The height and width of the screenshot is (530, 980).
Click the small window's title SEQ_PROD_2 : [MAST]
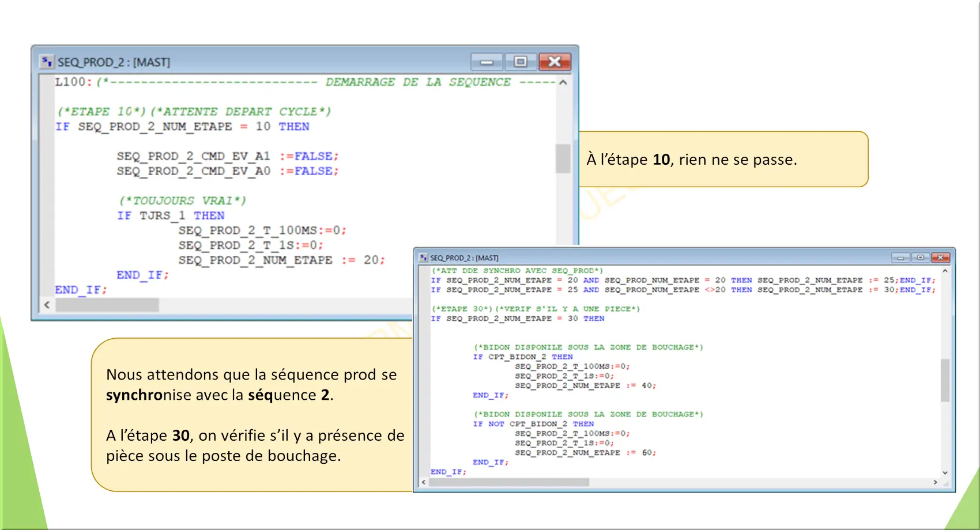pyautogui.click(x=464, y=258)
